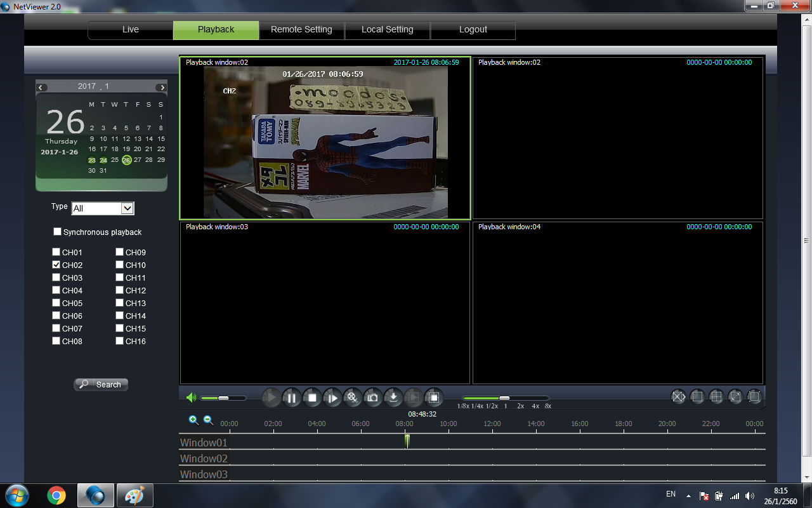Select Playback window:04 pane
Viewport: 812px width, 508px height.
pos(618,302)
